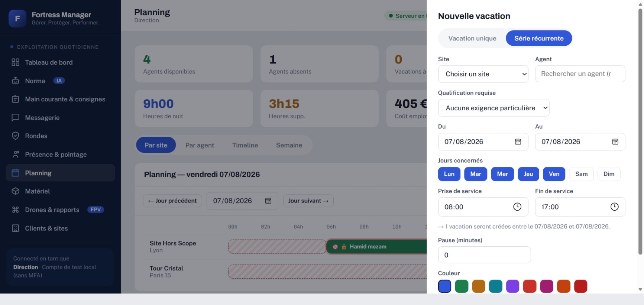
Task: Click the Norma robot icon
Action: click(15, 81)
